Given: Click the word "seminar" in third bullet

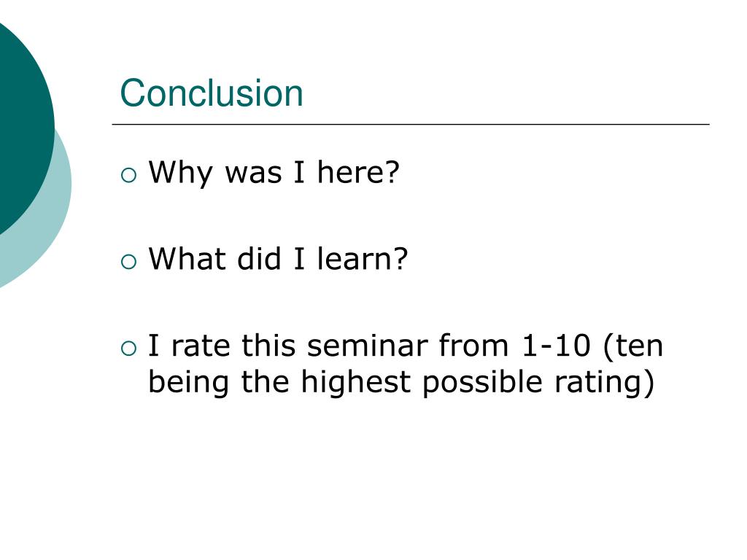Looking at the screenshot, I should tap(368, 346).
